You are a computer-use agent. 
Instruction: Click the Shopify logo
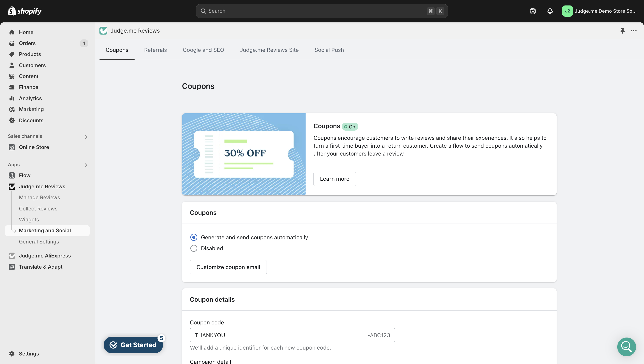click(25, 11)
